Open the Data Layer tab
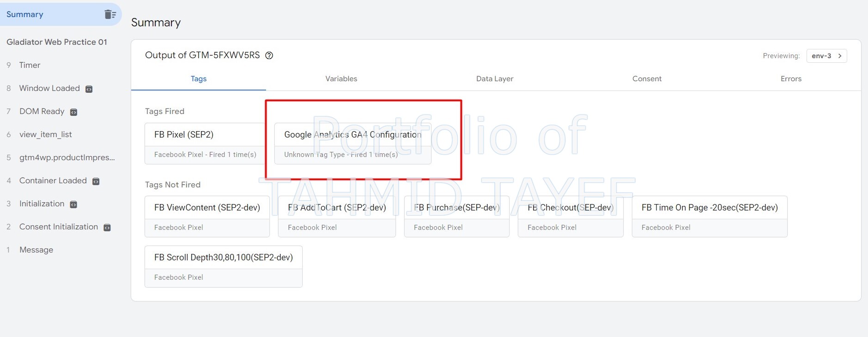This screenshot has height=337, width=868. point(495,78)
